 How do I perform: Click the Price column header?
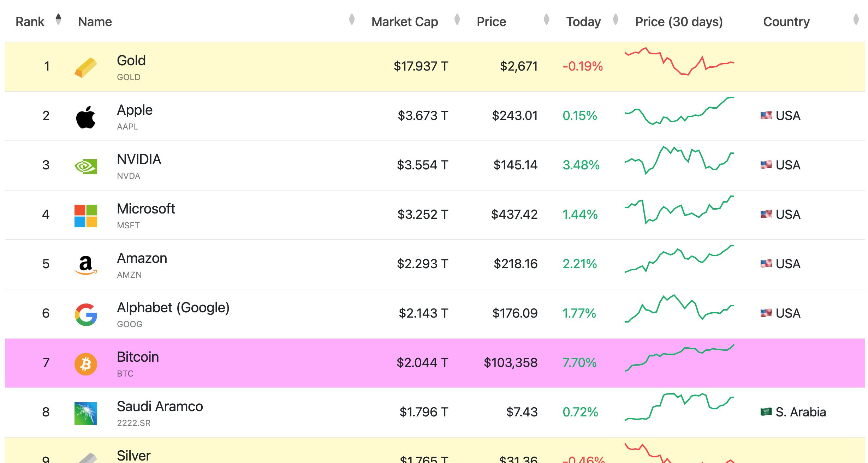coord(492,22)
